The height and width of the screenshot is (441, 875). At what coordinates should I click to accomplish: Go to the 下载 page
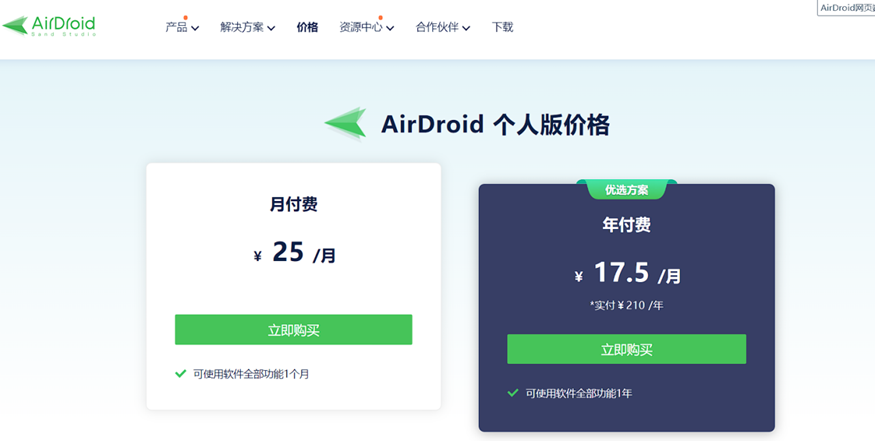pyautogui.click(x=502, y=27)
